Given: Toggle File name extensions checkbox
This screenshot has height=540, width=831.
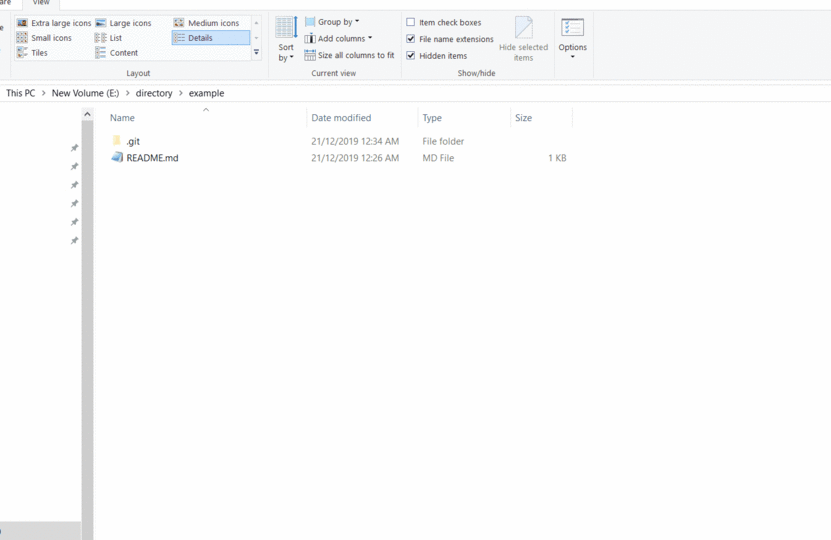Looking at the screenshot, I should [449, 39].
